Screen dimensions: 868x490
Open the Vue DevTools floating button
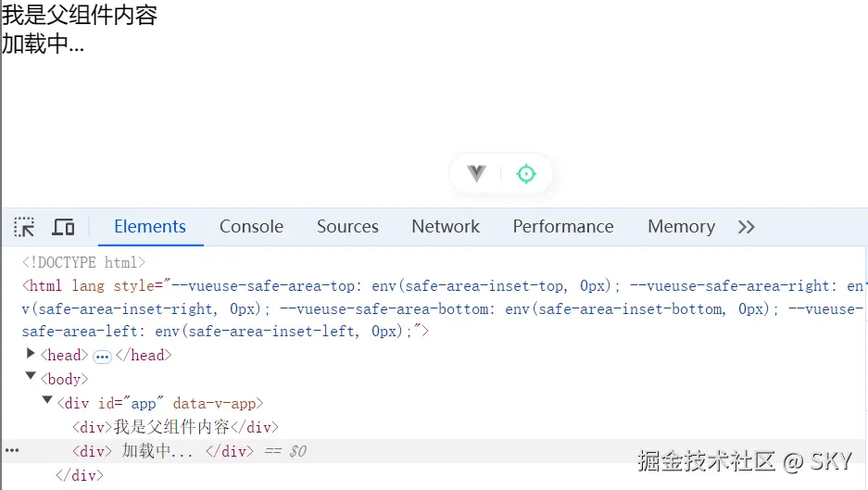click(476, 174)
